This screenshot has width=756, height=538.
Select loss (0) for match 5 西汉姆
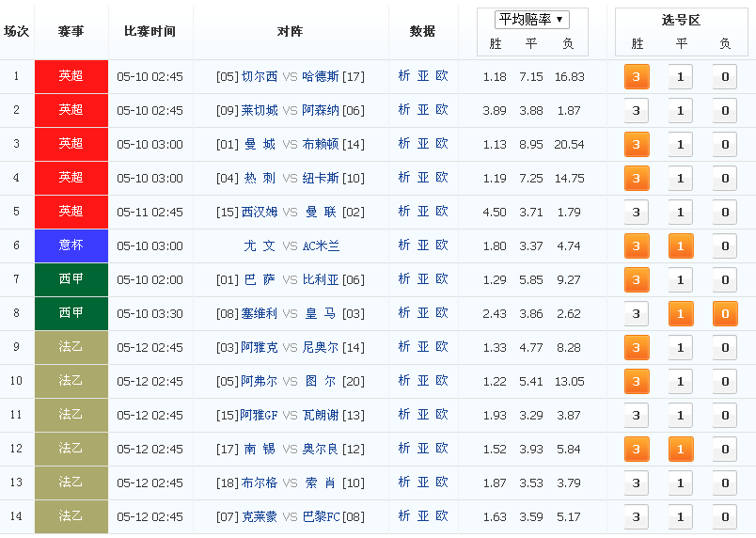tap(725, 213)
